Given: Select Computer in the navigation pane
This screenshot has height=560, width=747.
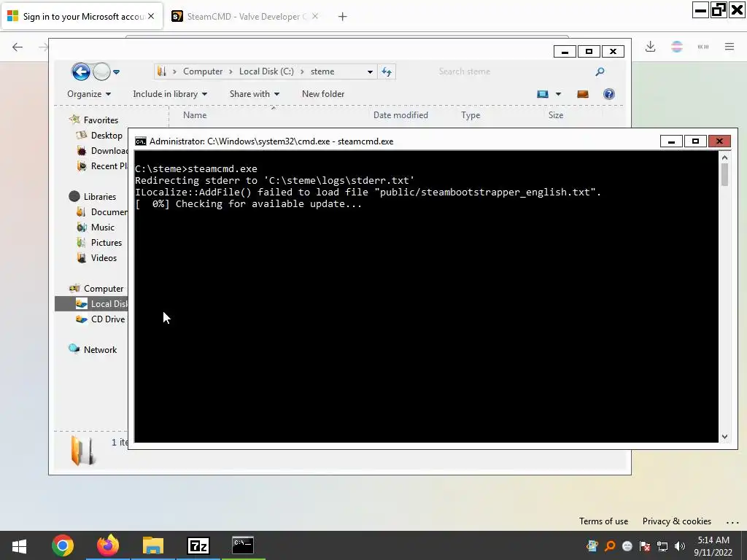Looking at the screenshot, I should [104, 289].
